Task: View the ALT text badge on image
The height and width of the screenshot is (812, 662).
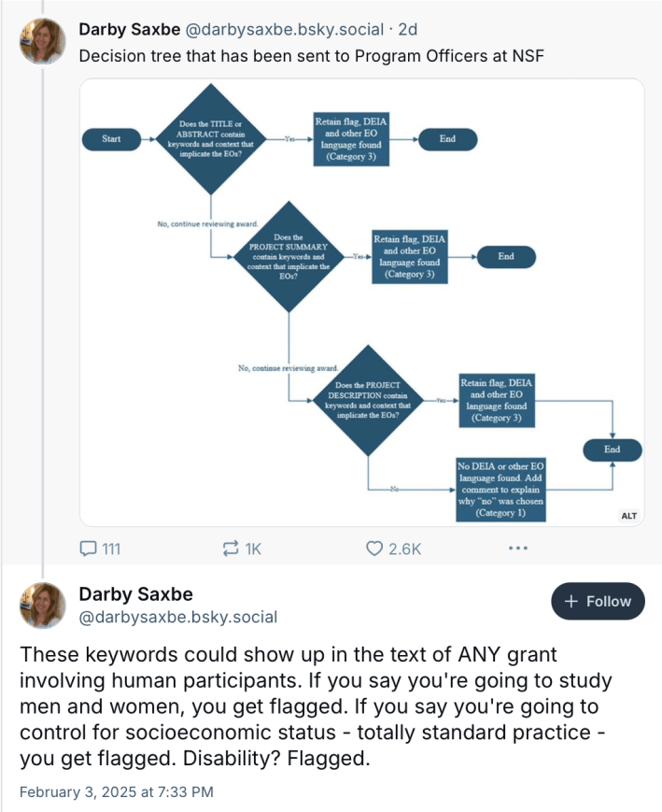Action: [628, 515]
